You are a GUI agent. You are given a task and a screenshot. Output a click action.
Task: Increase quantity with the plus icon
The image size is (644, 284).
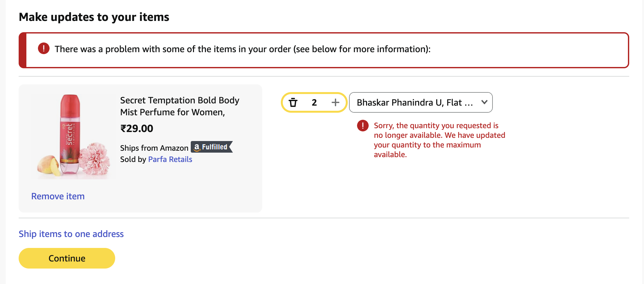(335, 102)
